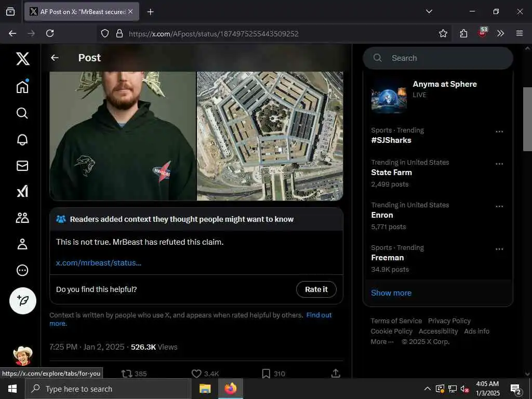Open Ads info footer link
Screen dimensions: 532x399
[477, 331]
